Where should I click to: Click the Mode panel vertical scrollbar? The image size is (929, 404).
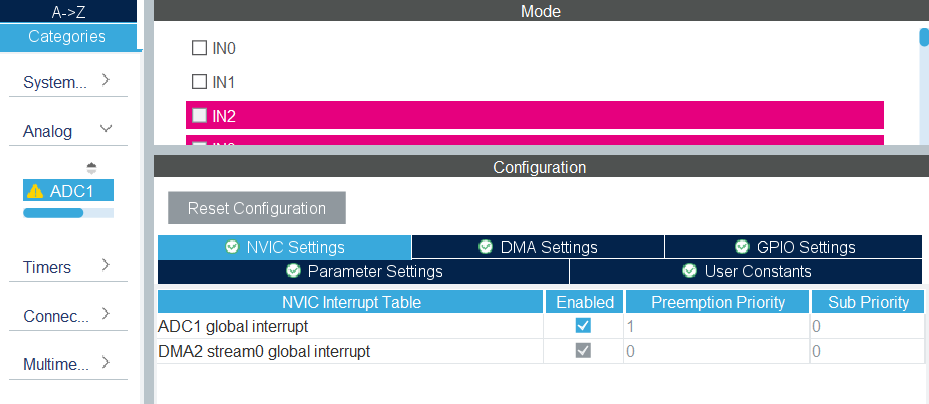point(924,38)
